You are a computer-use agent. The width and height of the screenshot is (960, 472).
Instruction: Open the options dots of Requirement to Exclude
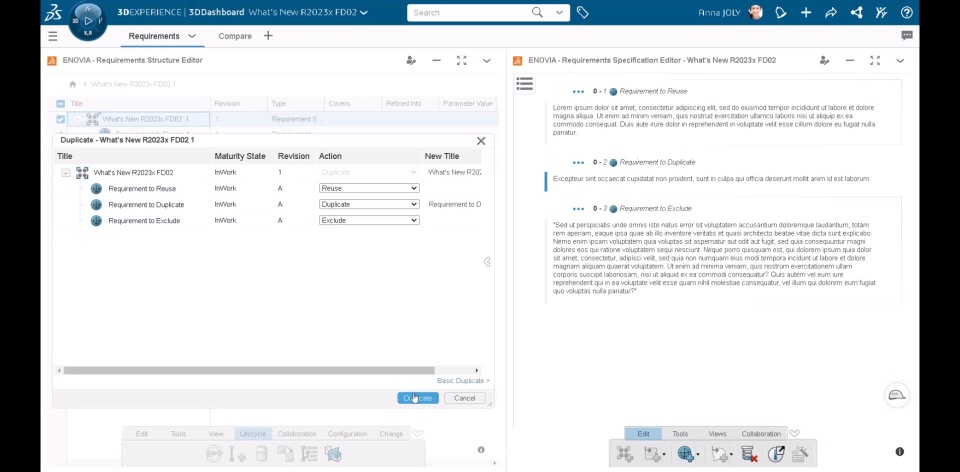tap(578, 208)
